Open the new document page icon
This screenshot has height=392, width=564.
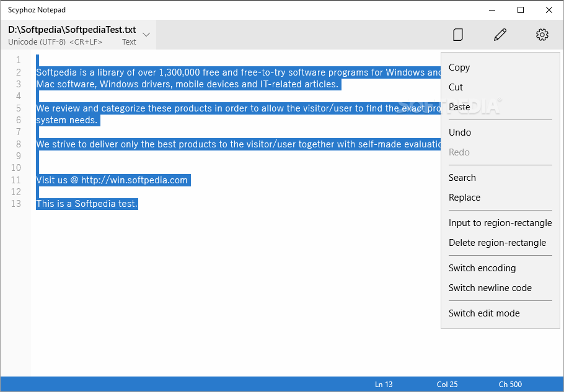coord(457,35)
